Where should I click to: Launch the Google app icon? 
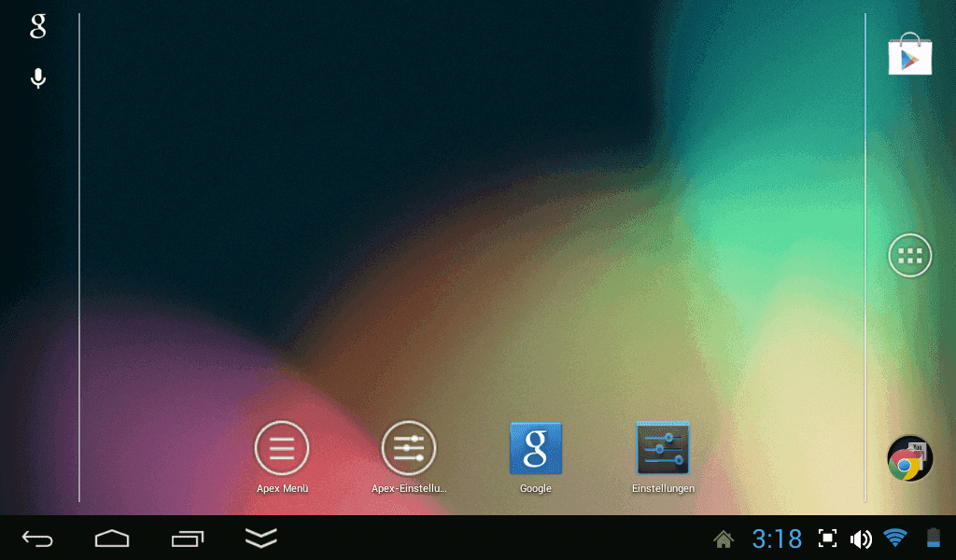click(535, 457)
